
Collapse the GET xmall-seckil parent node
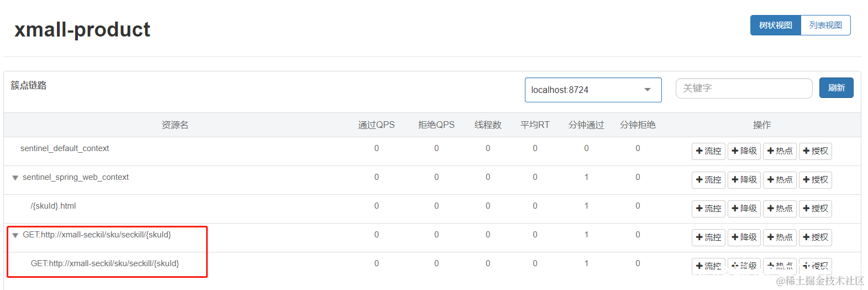pos(15,235)
